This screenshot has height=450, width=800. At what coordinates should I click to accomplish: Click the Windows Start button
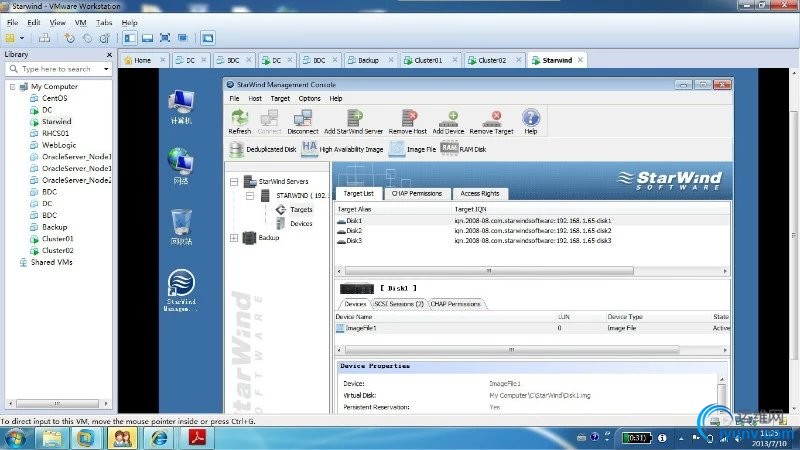pyautogui.click(x=14, y=438)
